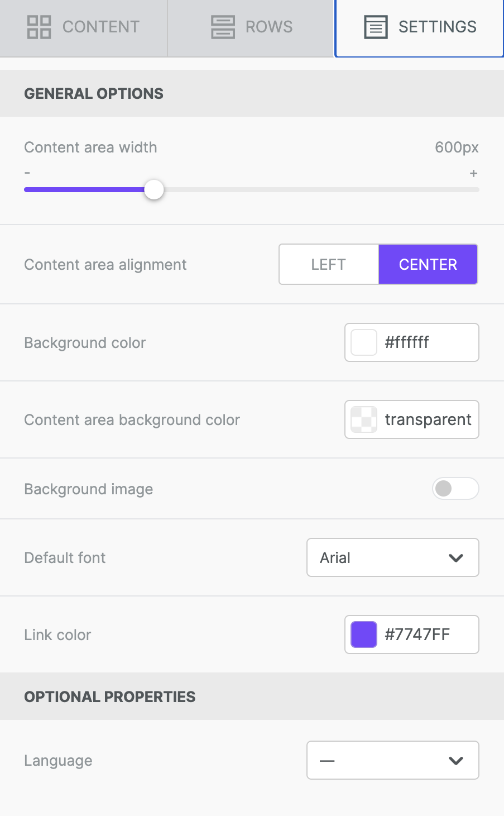Viewport: 504px width, 816px height.
Task: Click the content area width slider handle
Action: click(x=154, y=189)
